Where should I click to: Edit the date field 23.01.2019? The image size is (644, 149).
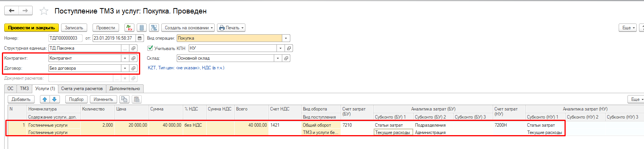[114, 38]
